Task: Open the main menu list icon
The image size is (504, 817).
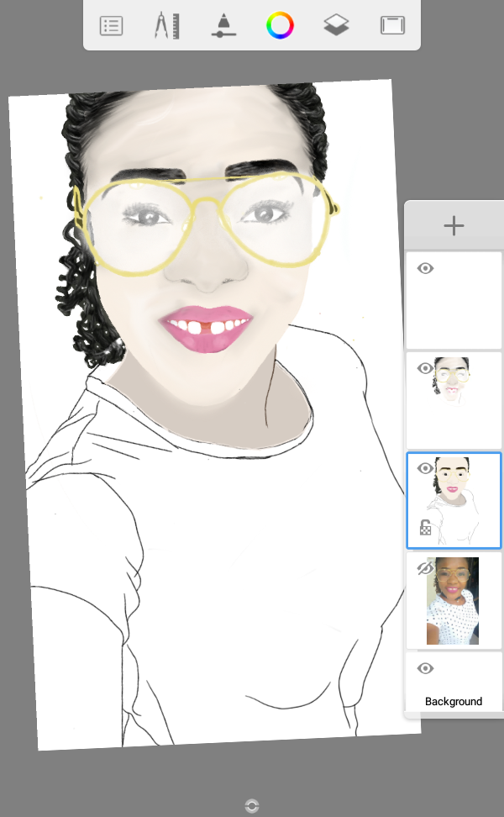Action: tap(111, 25)
